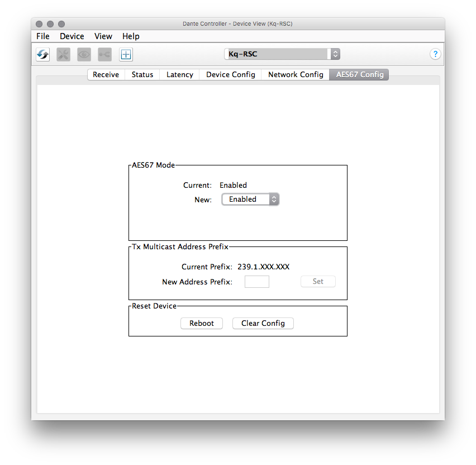
Task: Click the Reboot button
Action: (x=202, y=324)
